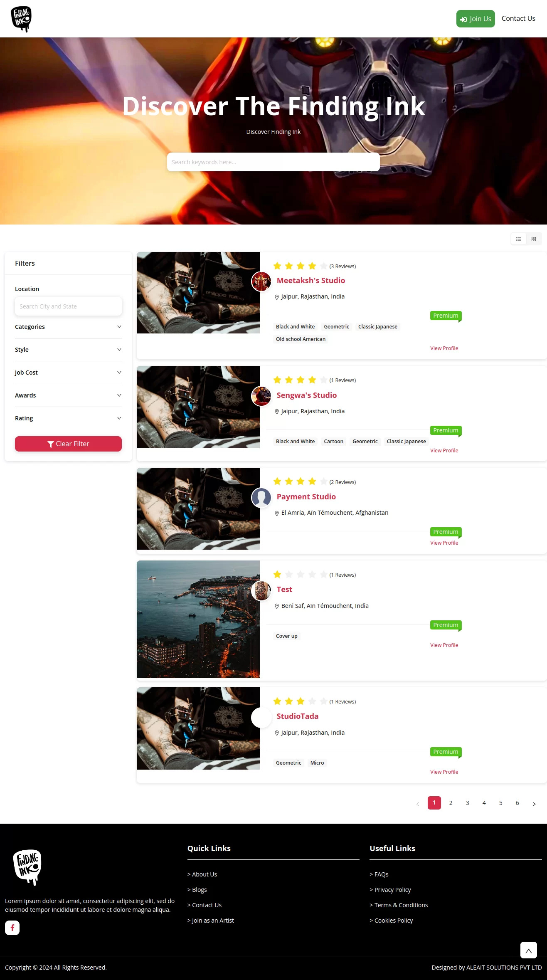Click the footer Finding Ink logo

[27, 867]
